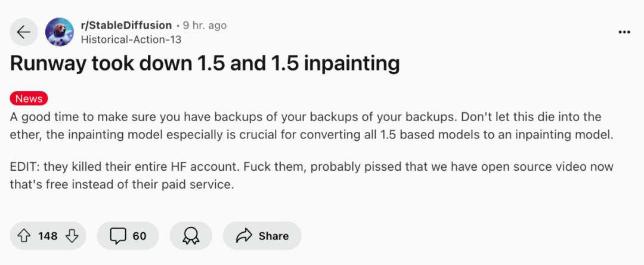The height and width of the screenshot is (265, 644).
Task: Give an award using the award icon
Action: tap(191, 236)
